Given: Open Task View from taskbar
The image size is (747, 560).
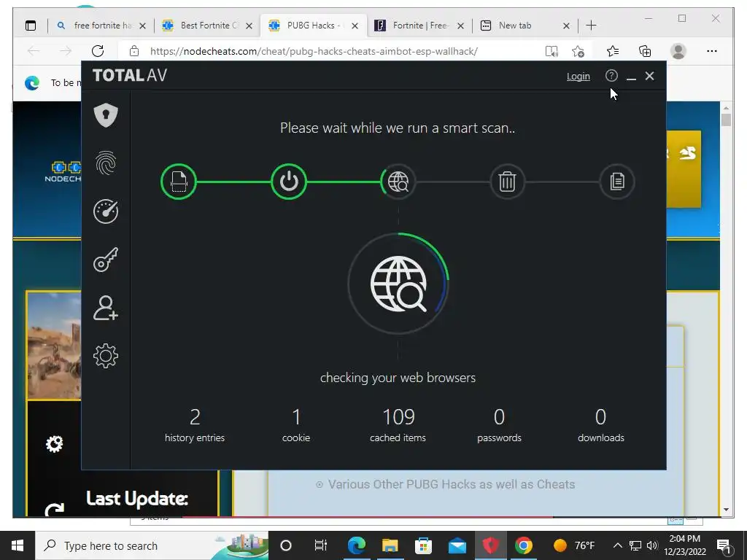Looking at the screenshot, I should (321, 545).
